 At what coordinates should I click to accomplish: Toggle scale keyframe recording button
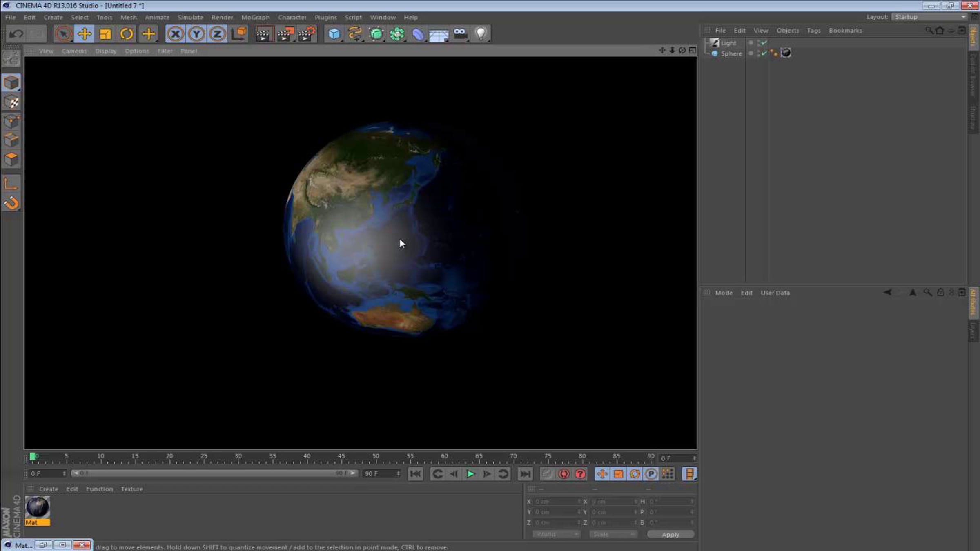618,474
